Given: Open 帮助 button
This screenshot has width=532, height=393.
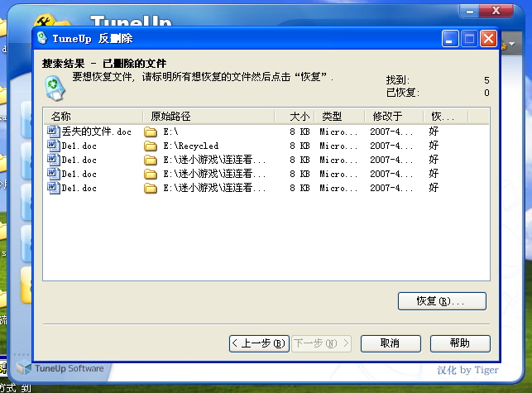Looking at the screenshot, I should coord(460,343).
